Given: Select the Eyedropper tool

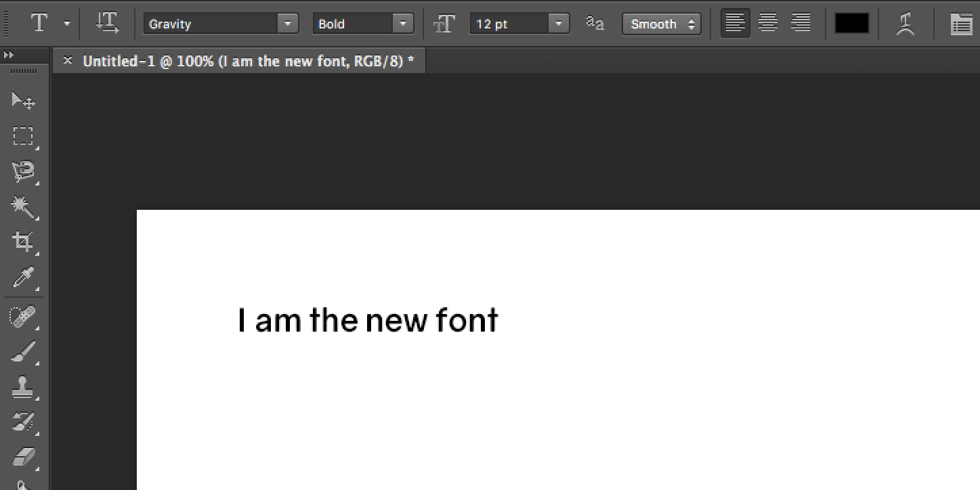Looking at the screenshot, I should 23,278.
